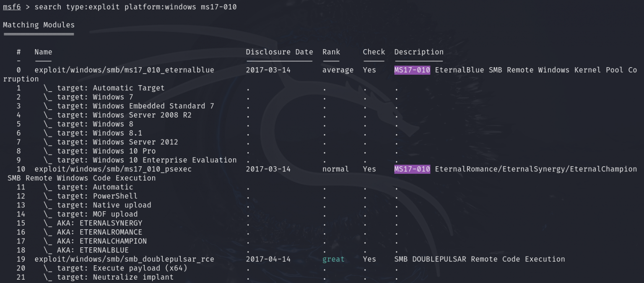The height and width of the screenshot is (283, 644).
Task: Click the green 'great' rank text
Action: click(333, 259)
